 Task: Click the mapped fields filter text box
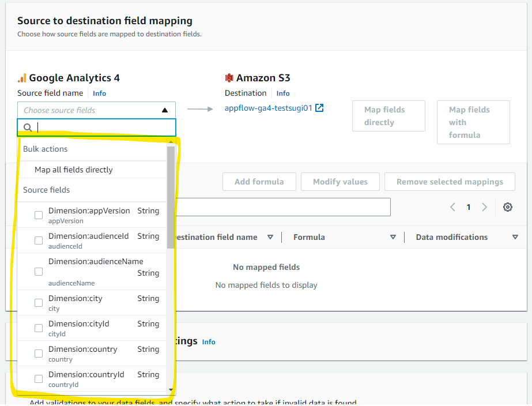[x=282, y=207]
